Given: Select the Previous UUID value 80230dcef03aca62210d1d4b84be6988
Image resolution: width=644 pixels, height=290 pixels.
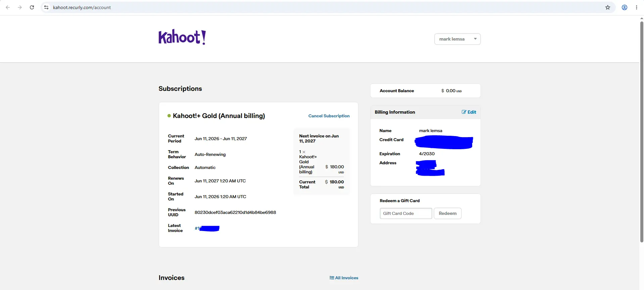Looking at the screenshot, I should 235,212.
